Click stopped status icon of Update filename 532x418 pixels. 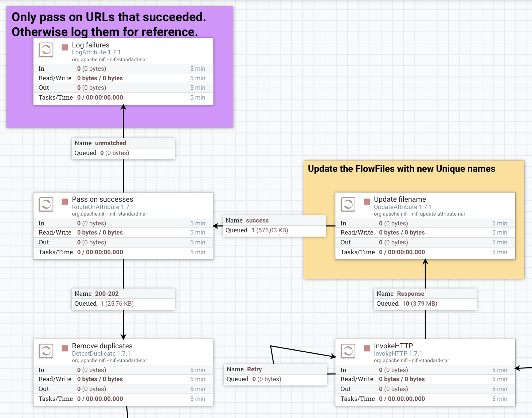[x=367, y=202]
